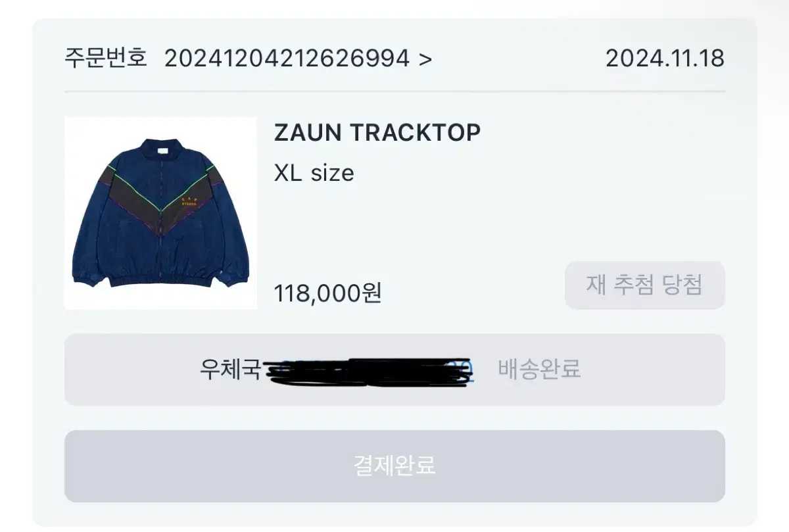Open the ZAUN TRACKTOP product title
This screenshot has width=789, height=532.
pos(377,133)
